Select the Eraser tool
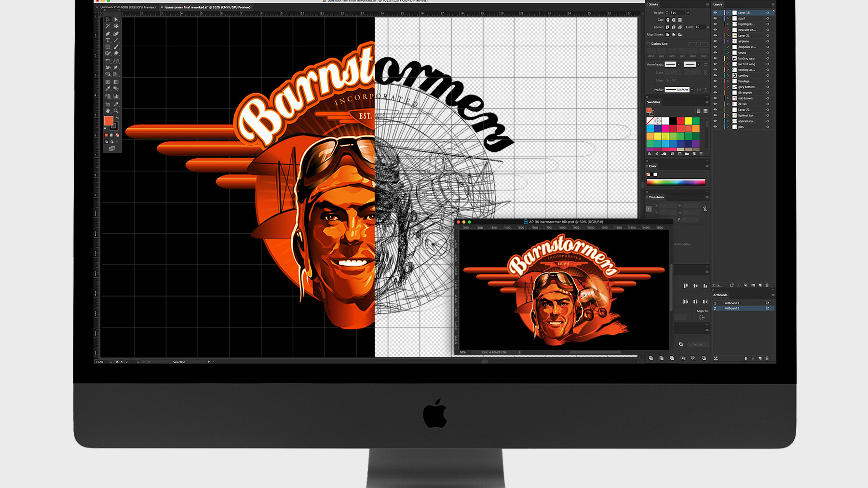This screenshot has height=488, width=868. pos(116,54)
